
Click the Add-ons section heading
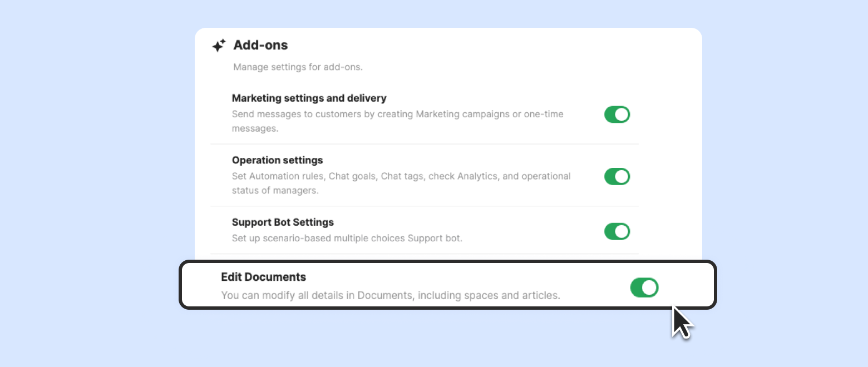pos(260,45)
